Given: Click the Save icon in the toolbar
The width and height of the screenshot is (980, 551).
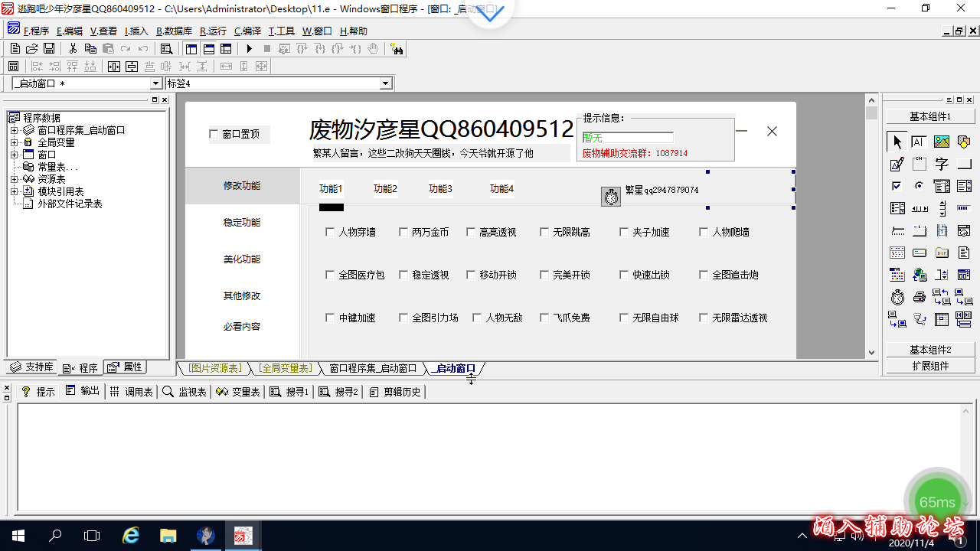Looking at the screenshot, I should click(x=49, y=48).
